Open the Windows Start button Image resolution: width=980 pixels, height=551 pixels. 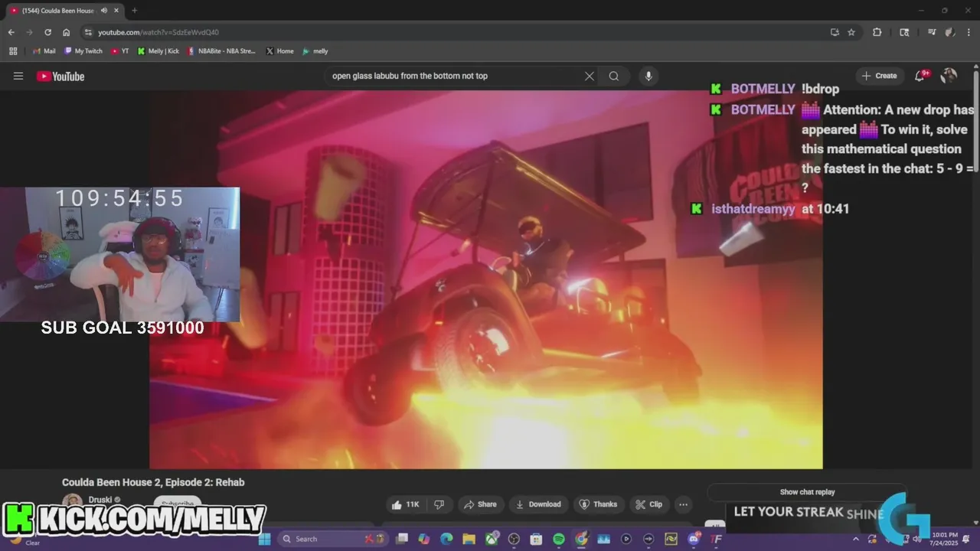[264, 539]
